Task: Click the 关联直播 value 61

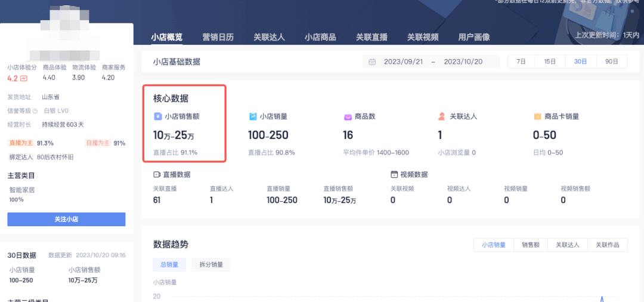Action: [157, 200]
